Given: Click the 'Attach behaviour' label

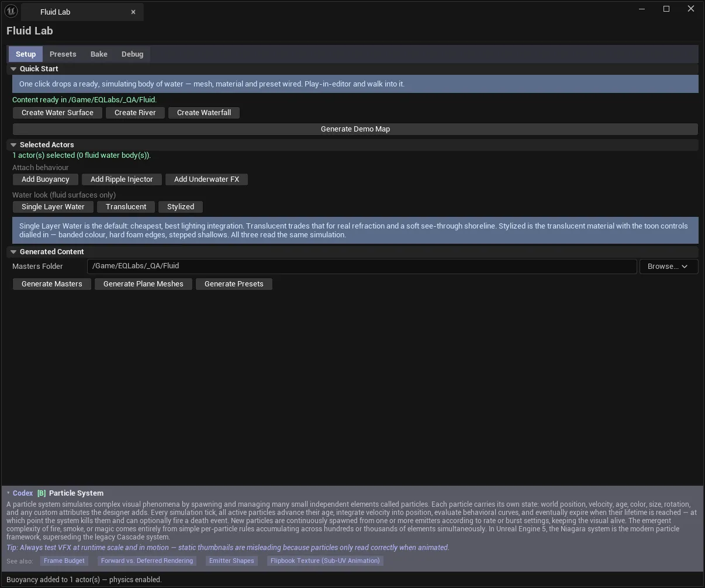Looking at the screenshot, I should [x=40, y=168].
